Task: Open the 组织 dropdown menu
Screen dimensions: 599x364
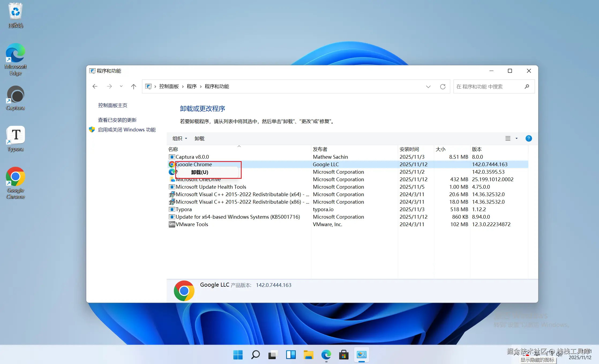Action: pyautogui.click(x=179, y=138)
